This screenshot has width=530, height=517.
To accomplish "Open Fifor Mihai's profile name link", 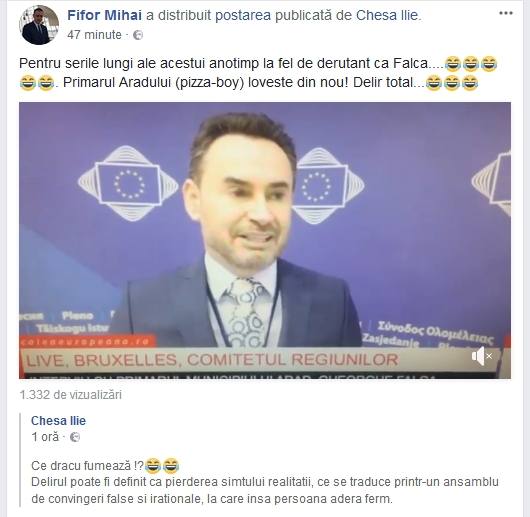I will point(104,15).
